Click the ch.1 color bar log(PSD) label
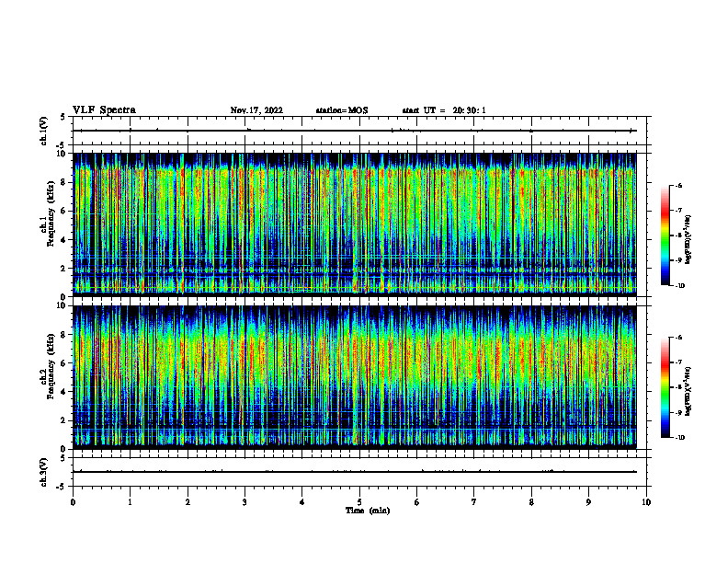 [x=688, y=239]
